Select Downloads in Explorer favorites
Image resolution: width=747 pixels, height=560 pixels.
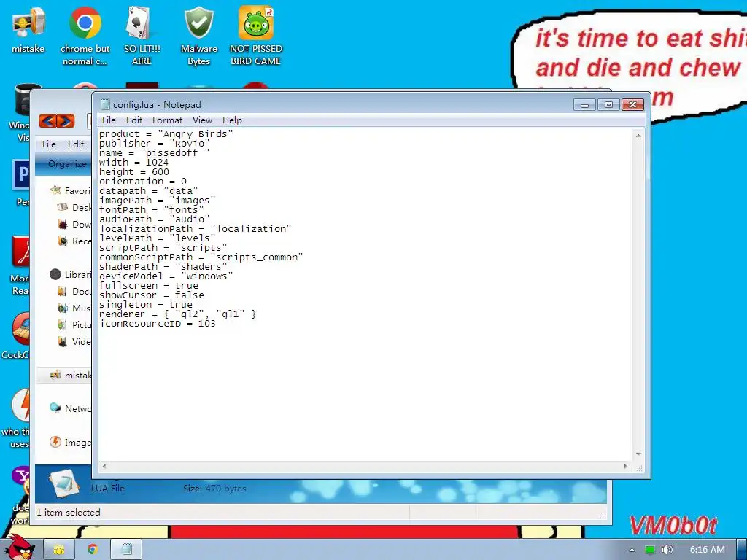75,224
